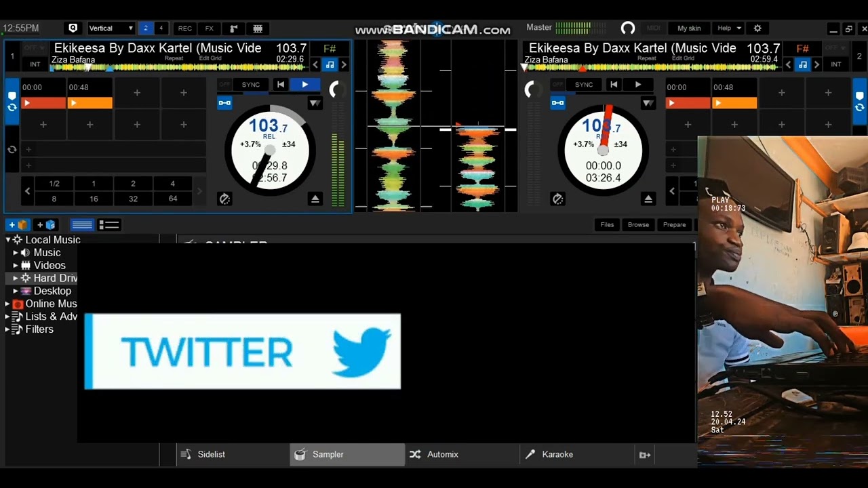
Task: Open the Files button in browser
Action: (607, 225)
